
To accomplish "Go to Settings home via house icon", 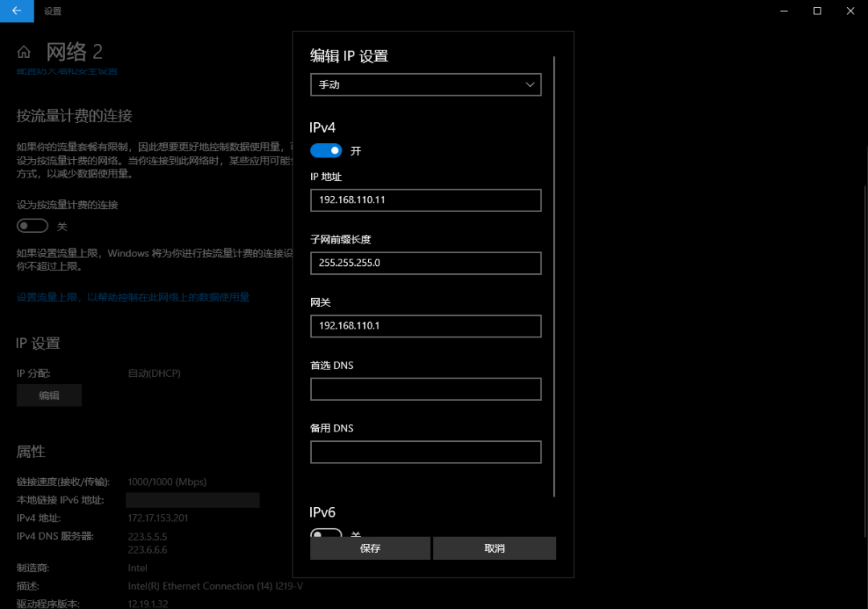I will click(x=24, y=53).
